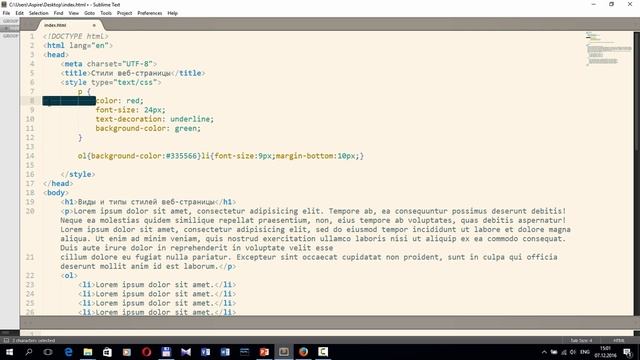640x360 pixels.
Task: Click the <h1> heading line
Action: [148, 202]
